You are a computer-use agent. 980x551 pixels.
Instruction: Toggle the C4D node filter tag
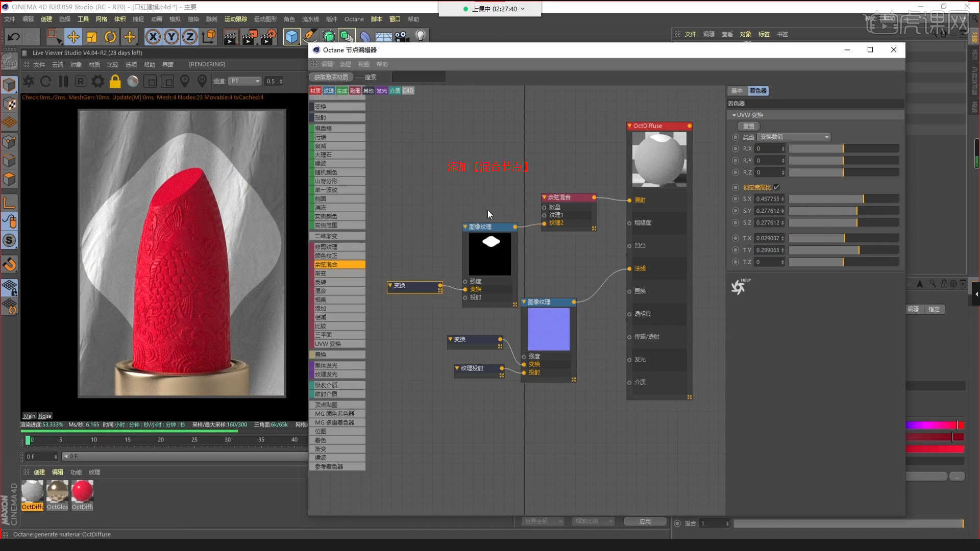pos(408,91)
